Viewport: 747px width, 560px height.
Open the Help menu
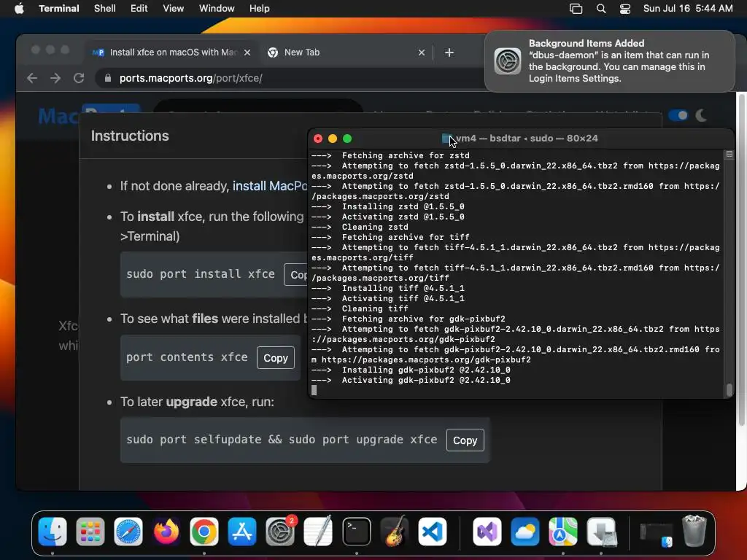[259, 9]
